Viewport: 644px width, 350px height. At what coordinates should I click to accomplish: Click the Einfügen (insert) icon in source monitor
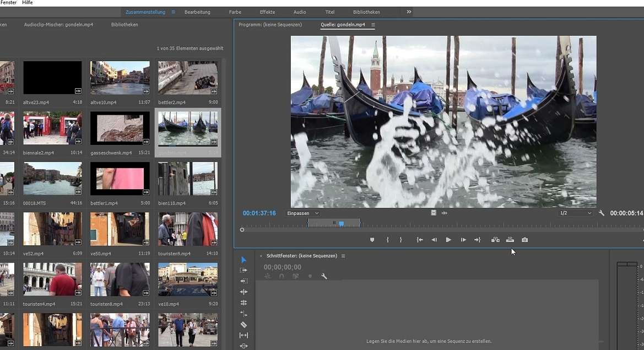tap(495, 240)
